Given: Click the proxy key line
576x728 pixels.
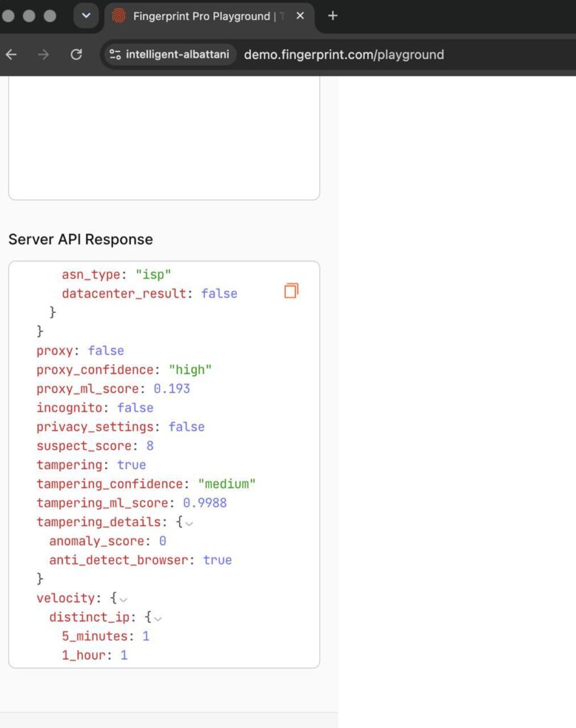Looking at the screenshot, I should tap(80, 350).
